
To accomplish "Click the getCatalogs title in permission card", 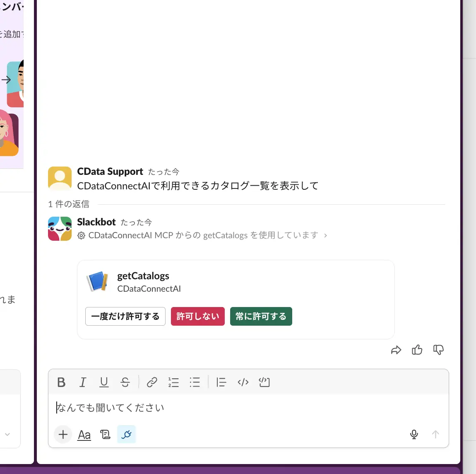I will pyautogui.click(x=143, y=276).
